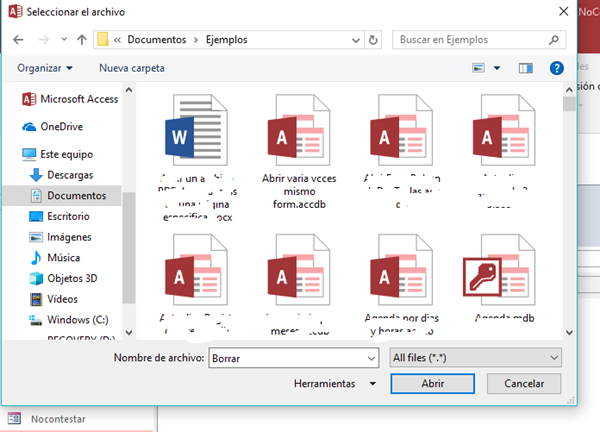Click the Up one level arrow

[80, 41]
